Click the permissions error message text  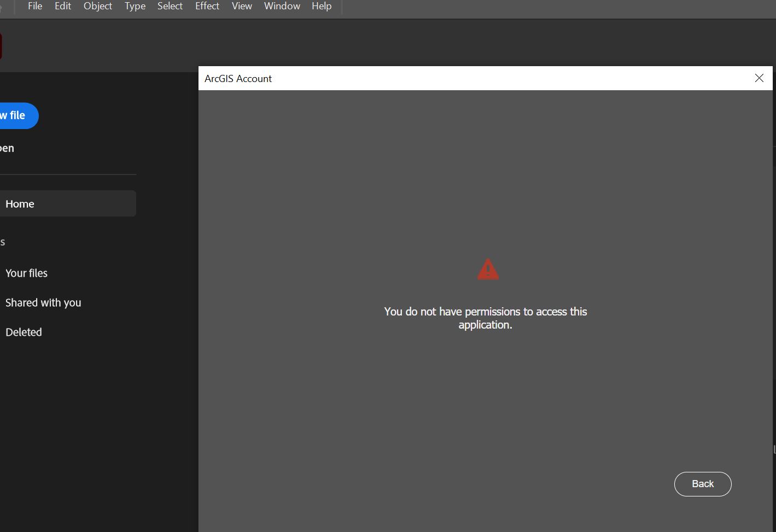point(486,318)
